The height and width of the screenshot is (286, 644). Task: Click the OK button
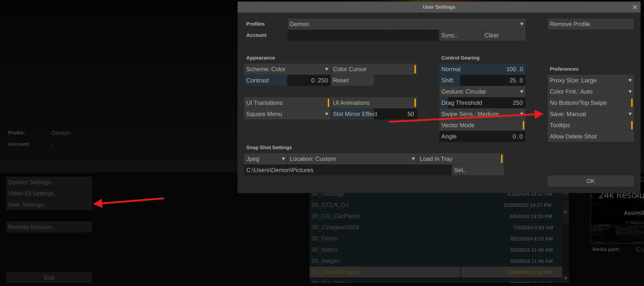[590, 181]
